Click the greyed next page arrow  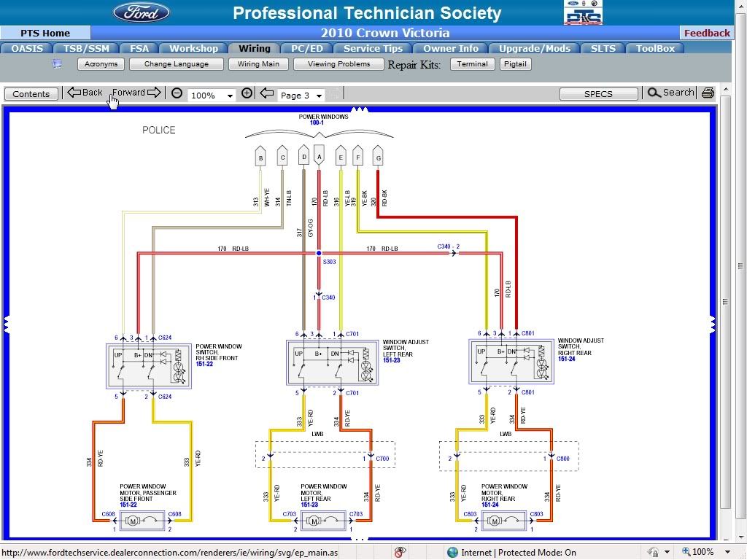pos(335,93)
